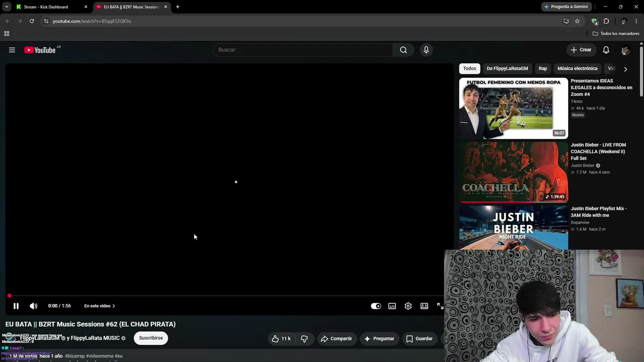Open player settings gear

point(408,306)
